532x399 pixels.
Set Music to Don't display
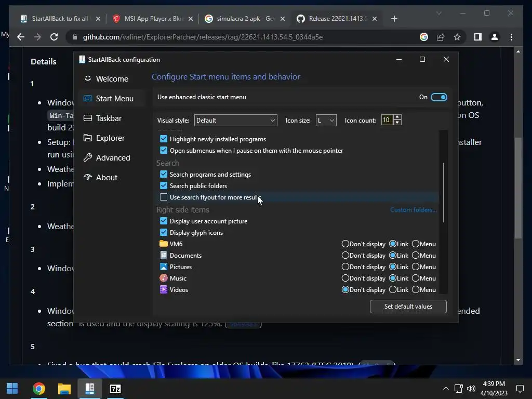[x=345, y=278]
